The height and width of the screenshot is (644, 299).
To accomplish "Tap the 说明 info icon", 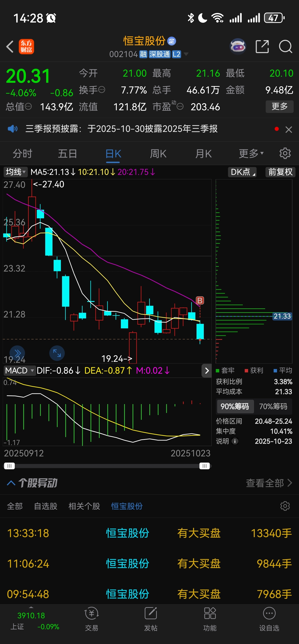I will [234, 441].
